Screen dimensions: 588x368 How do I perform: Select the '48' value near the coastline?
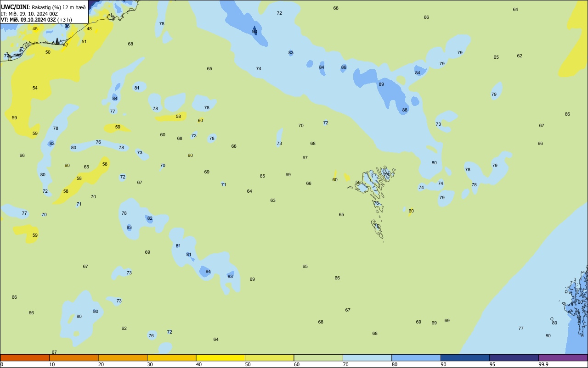pos(89,29)
